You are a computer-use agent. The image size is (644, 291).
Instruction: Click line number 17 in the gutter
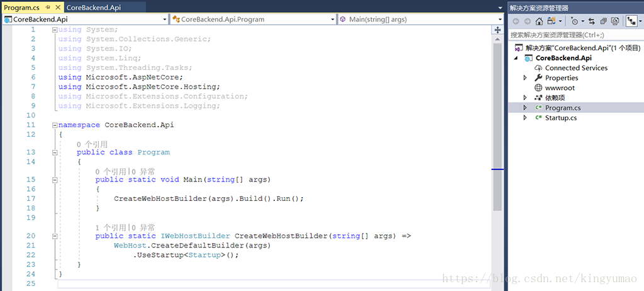tap(31, 198)
